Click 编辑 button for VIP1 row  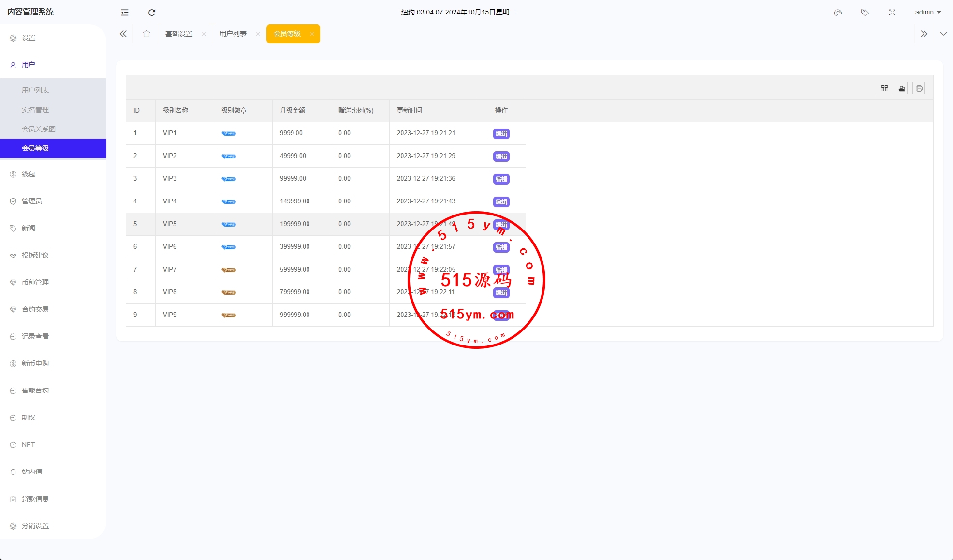click(x=501, y=134)
